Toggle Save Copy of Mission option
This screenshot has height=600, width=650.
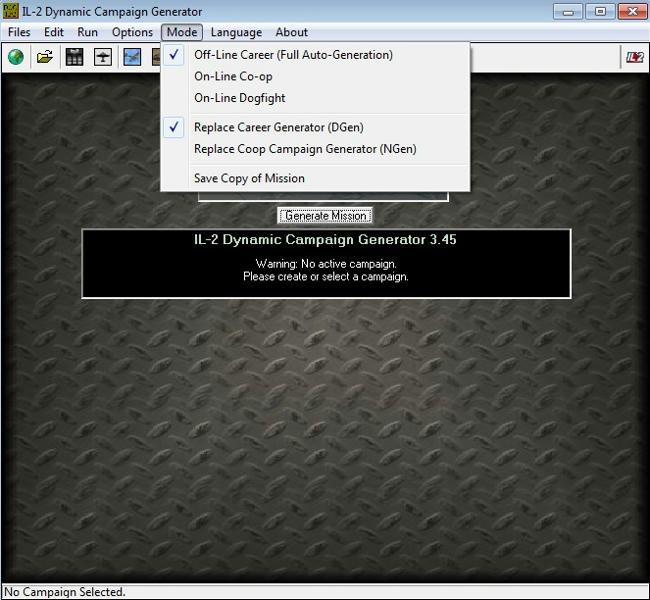click(x=315, y=178)
